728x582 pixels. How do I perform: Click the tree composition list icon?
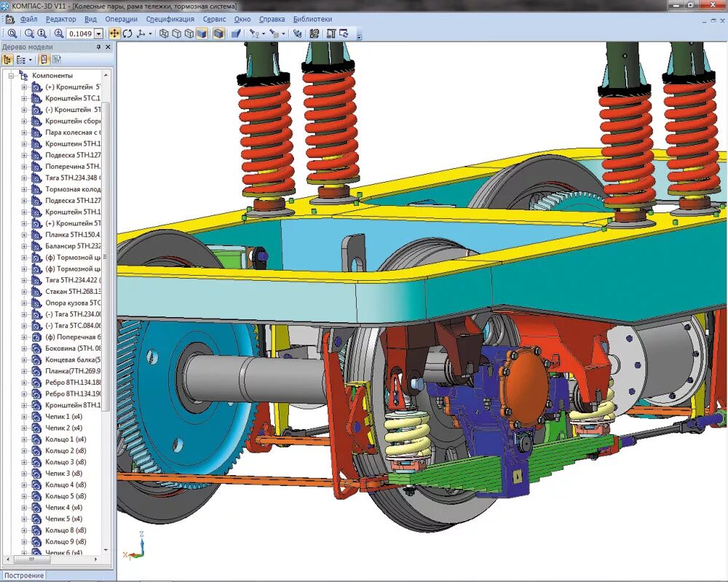(21, 60)
